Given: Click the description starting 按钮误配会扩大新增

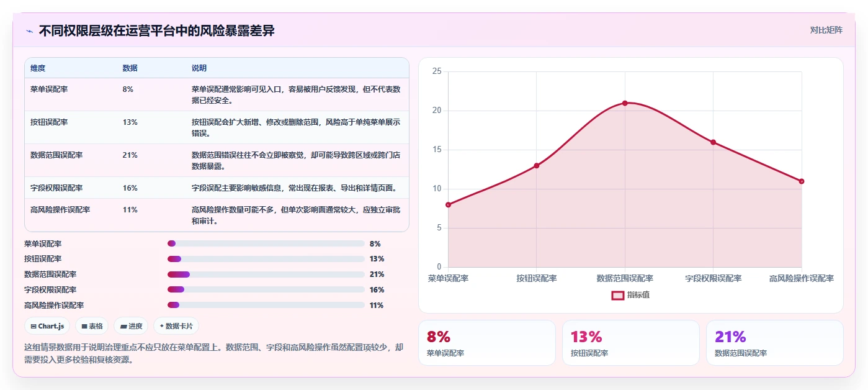Looking at the screenshot, I should point(296,128).
